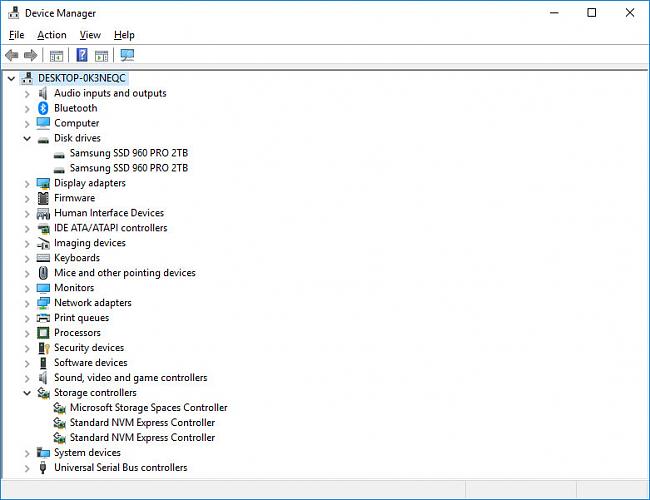Click Scan for hardware changes monitor icon
Image resolution: width=650 pixels, height=500 pixels.
click(x=126, y=55)
